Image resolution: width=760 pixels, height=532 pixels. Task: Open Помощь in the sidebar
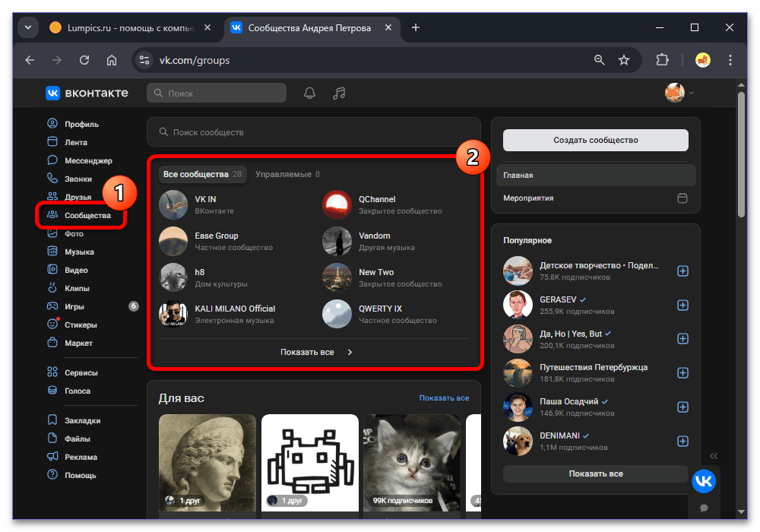pyautogui.click(x=80, y=475)
